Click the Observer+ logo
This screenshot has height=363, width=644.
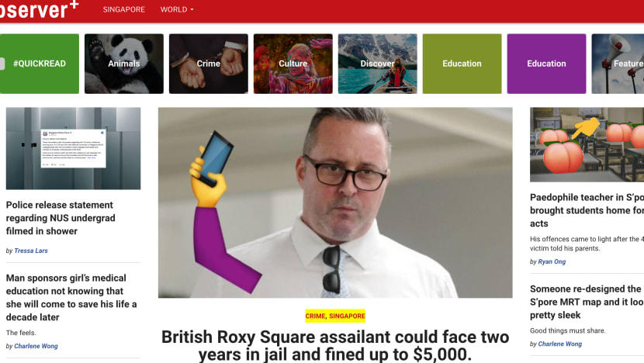coord(39,9)
